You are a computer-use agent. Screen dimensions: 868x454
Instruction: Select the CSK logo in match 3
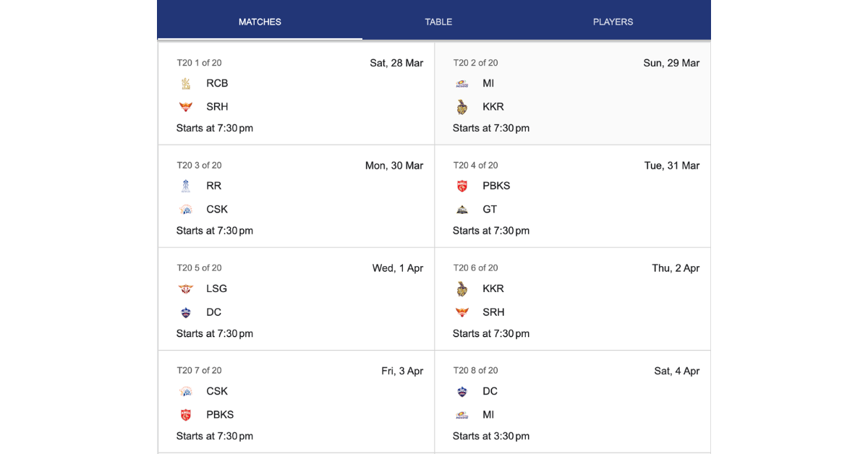click(x=187, y=209)
